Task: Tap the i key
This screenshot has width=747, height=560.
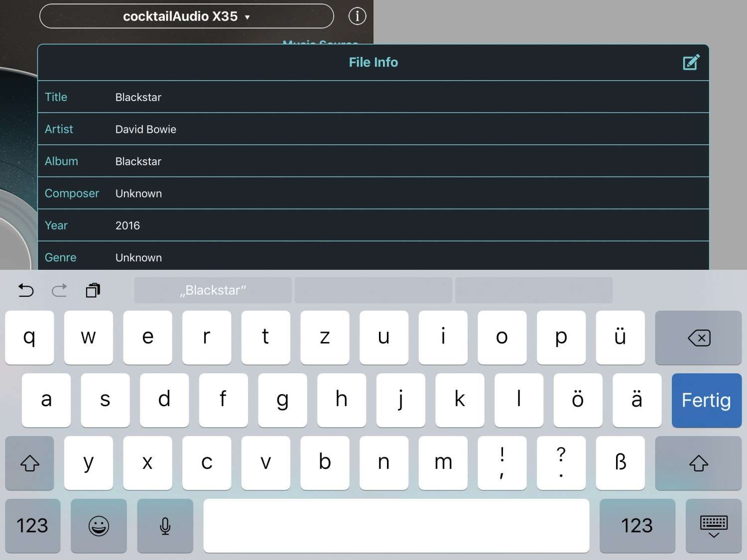Action: click(443, 337)
